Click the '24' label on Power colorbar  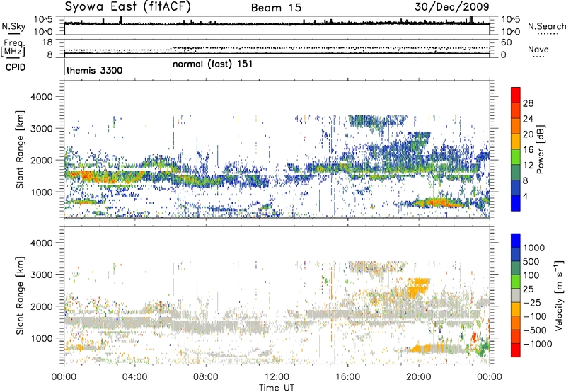pos(528,119)
